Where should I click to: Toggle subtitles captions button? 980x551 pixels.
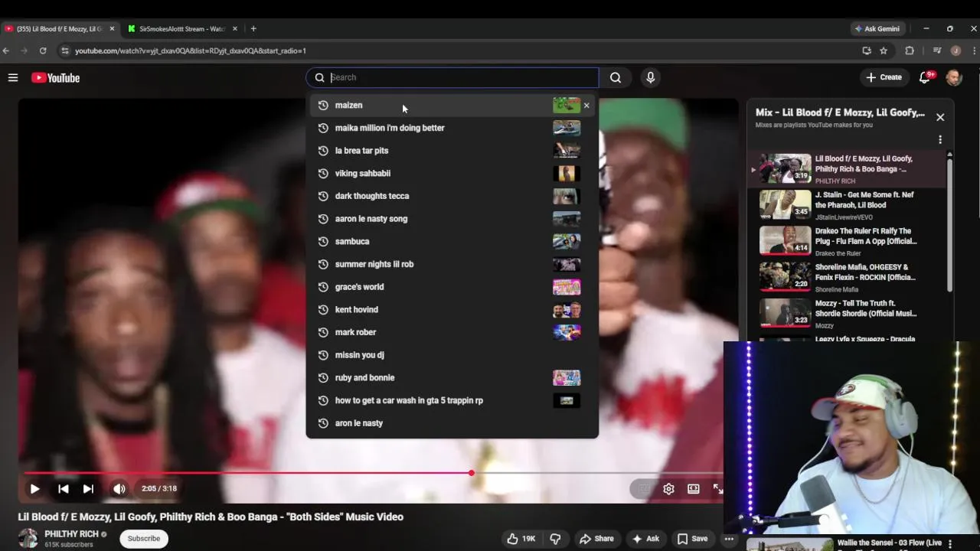click(644, 488)
